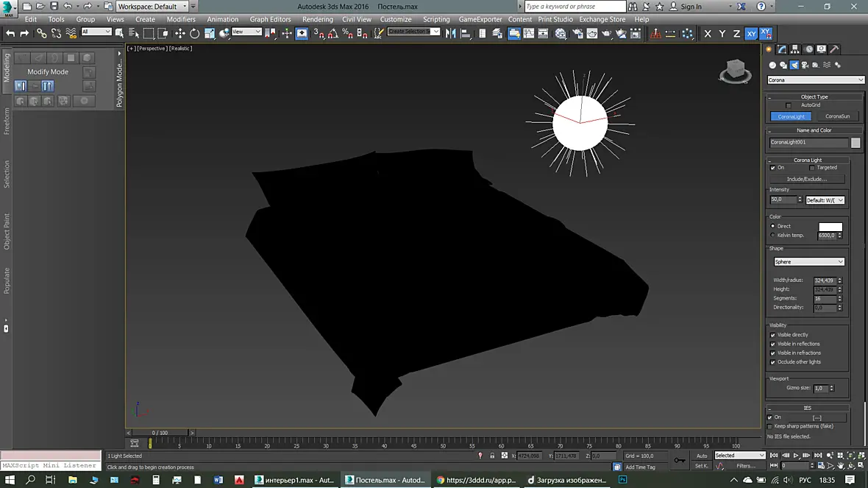Viewport: 868px width, 488px height.
Task: Click the Play Animation control
Action: coord(796,456)
